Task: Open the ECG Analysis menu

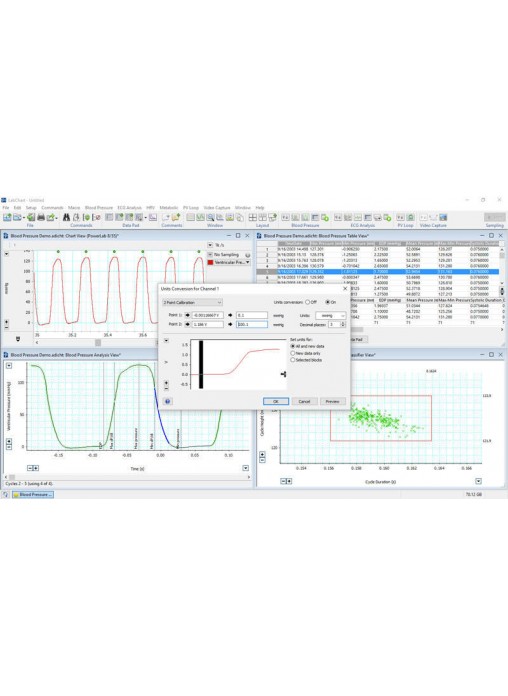Action: click(x=129, y=208)
